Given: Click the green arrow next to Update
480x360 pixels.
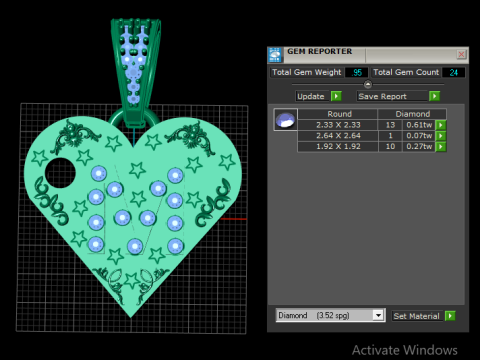Looking at the screenshot, I should point(336,96).
